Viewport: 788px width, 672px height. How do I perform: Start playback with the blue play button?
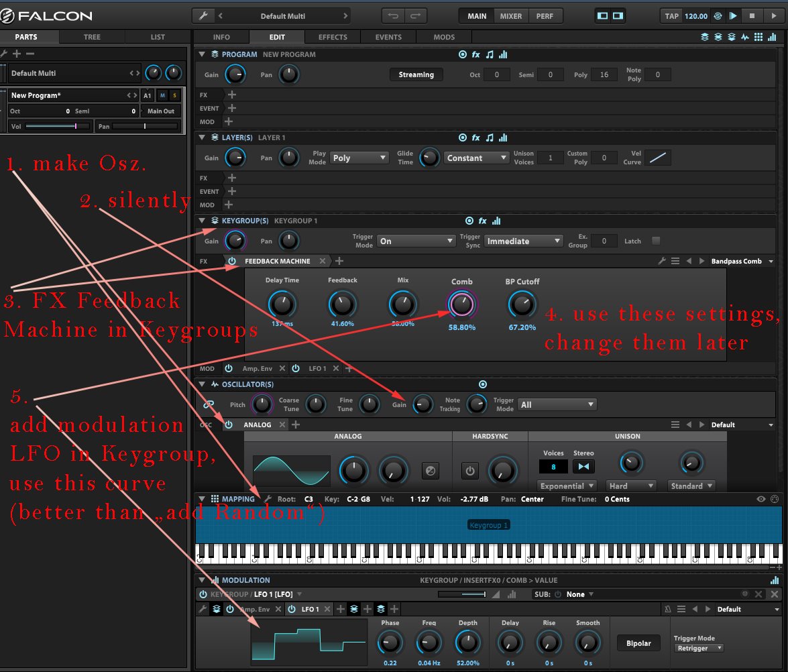[733, 15]
